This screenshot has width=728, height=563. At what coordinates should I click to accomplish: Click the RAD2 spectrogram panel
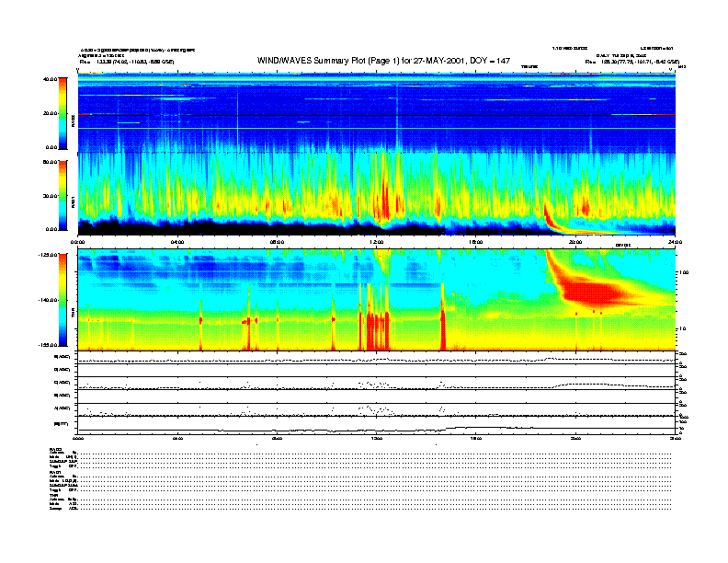tap(377, 113)
